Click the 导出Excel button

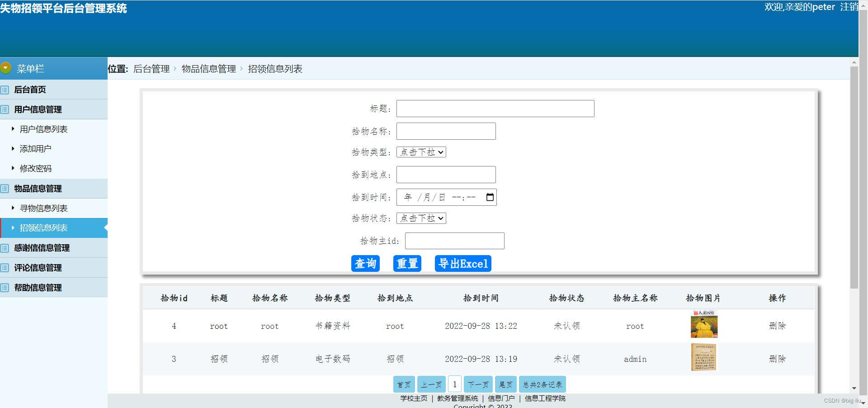coord(463,264)
